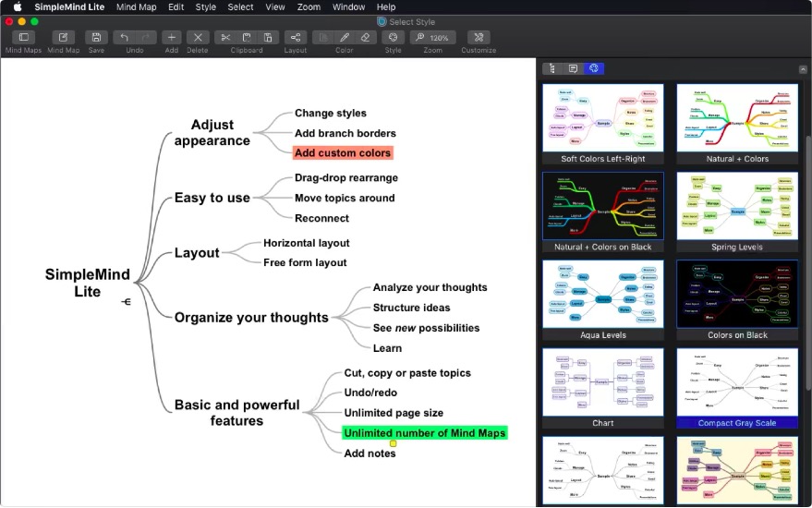
Task: Select the red Add custom colors topic
Action: pos(343,152)
